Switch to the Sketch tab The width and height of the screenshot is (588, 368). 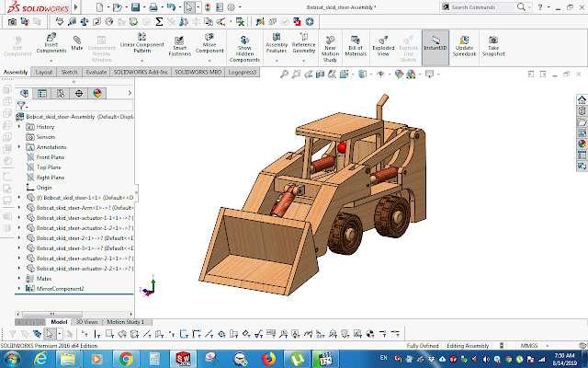70,72
